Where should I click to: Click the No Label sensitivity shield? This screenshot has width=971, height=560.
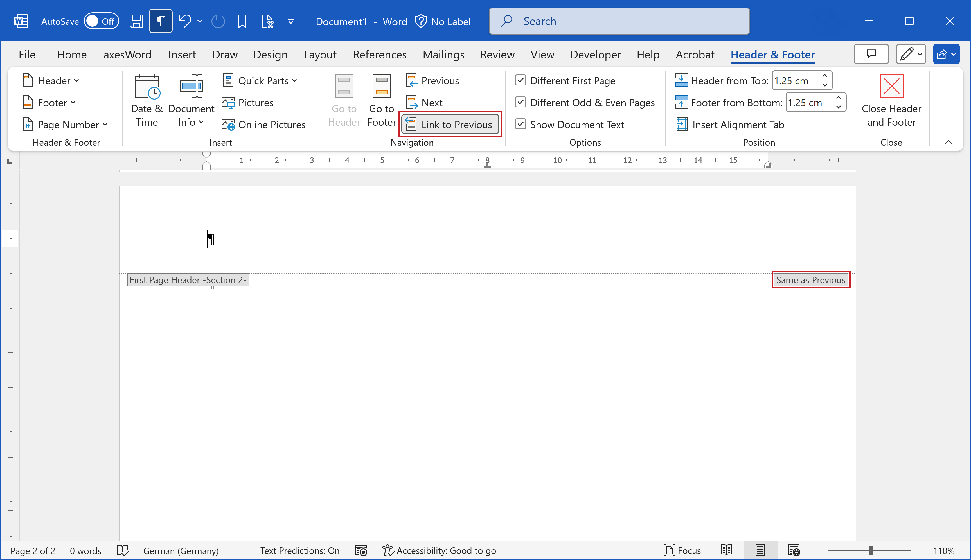pos(443,22)
